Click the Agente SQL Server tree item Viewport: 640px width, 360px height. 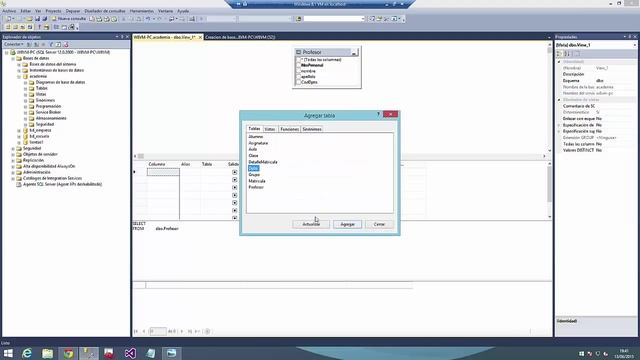pyautogui.click(x=62, y=184)
